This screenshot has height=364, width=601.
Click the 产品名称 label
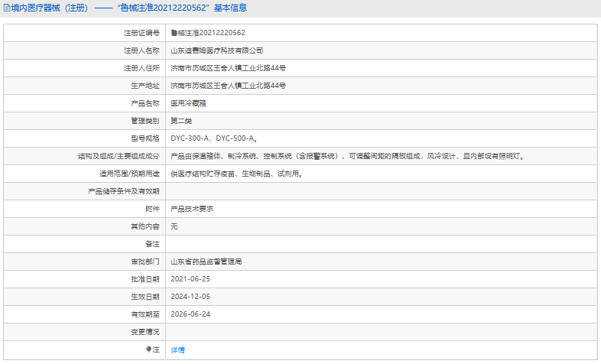tap(145, 103)
